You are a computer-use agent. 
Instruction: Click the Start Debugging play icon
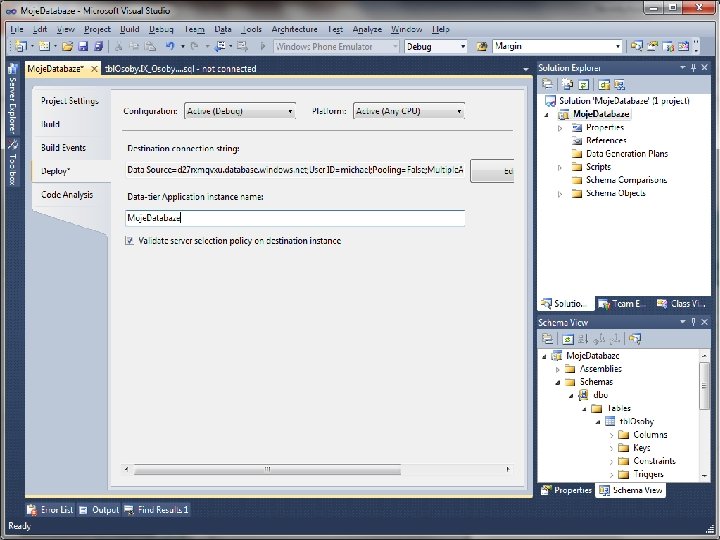(x=263, y=46)
